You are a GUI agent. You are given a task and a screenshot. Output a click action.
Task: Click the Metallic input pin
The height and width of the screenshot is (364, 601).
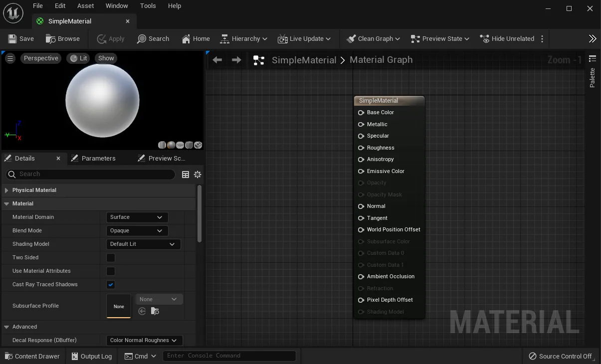pos(361,124)
